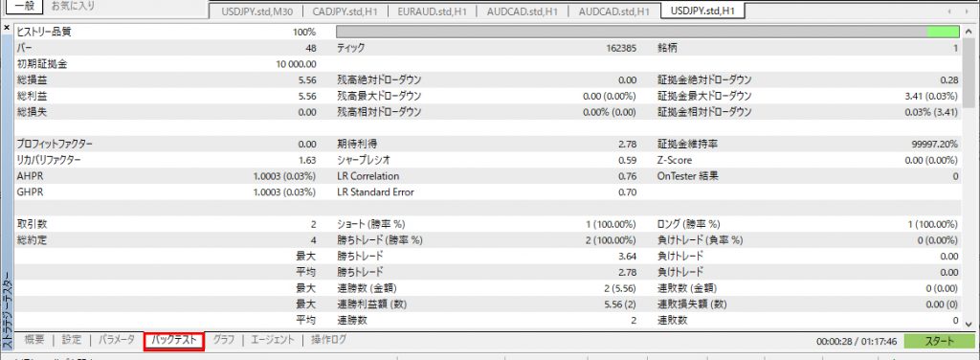Open the エージェント tab

(272, 340)
